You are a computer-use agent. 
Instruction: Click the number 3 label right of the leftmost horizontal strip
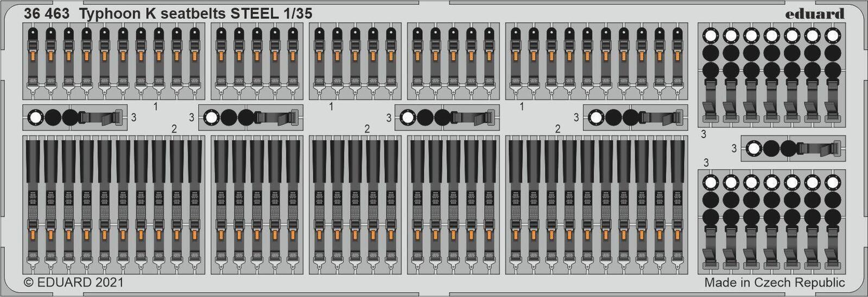point(134,117)
